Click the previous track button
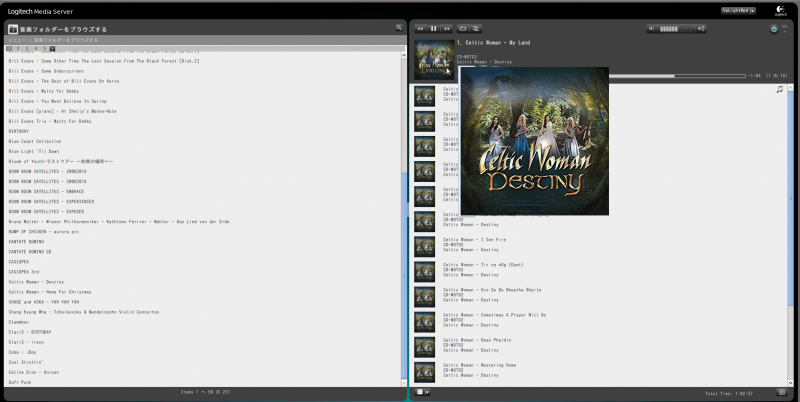 tap(421, 28)
